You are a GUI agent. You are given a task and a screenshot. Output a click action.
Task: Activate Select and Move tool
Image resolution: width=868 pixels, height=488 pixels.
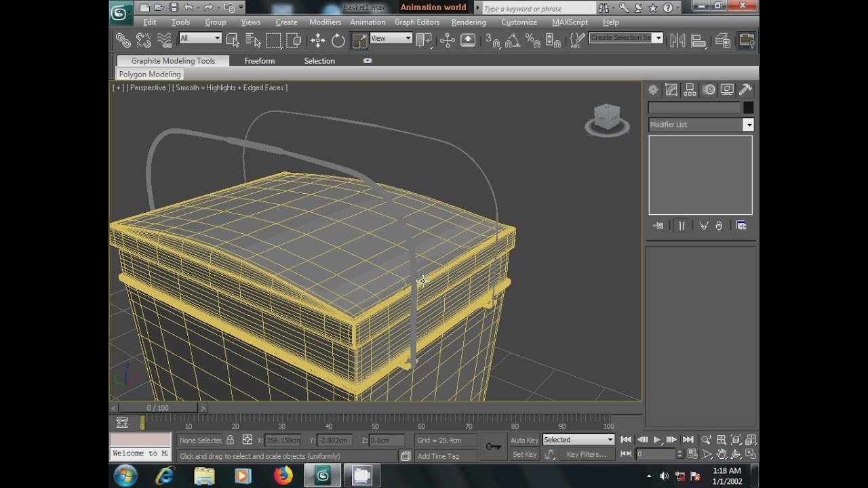tap(317, 41)
